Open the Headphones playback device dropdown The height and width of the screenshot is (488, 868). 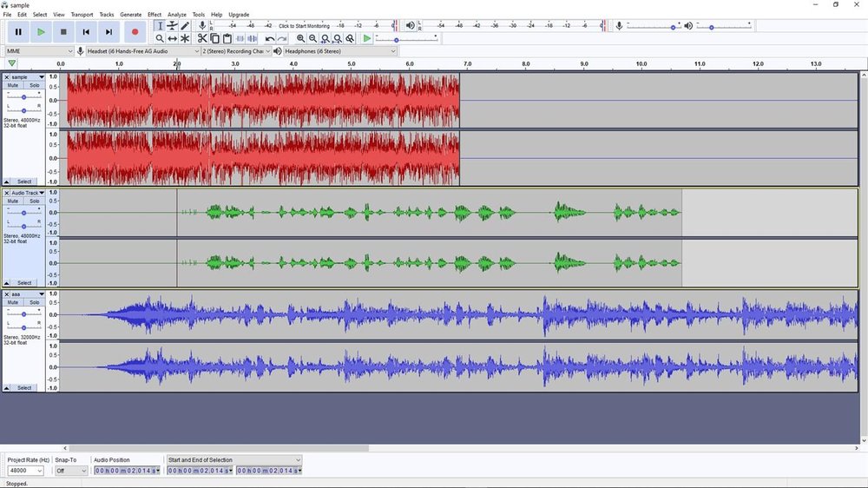coord(340,51)
